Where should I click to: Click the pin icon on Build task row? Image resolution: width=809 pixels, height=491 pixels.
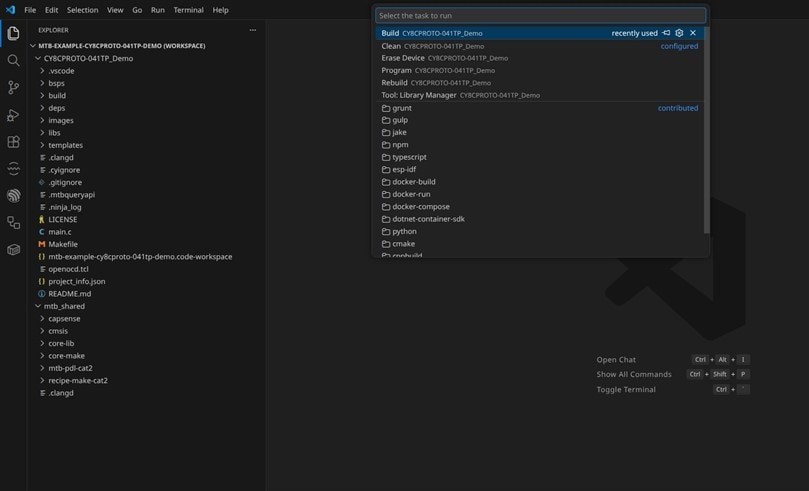coord(666,33)
